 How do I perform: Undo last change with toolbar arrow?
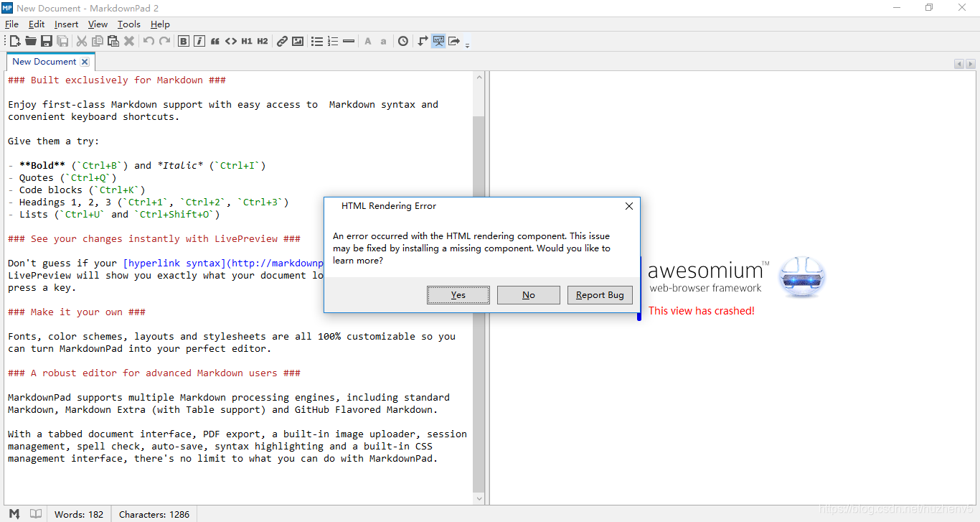149,41
